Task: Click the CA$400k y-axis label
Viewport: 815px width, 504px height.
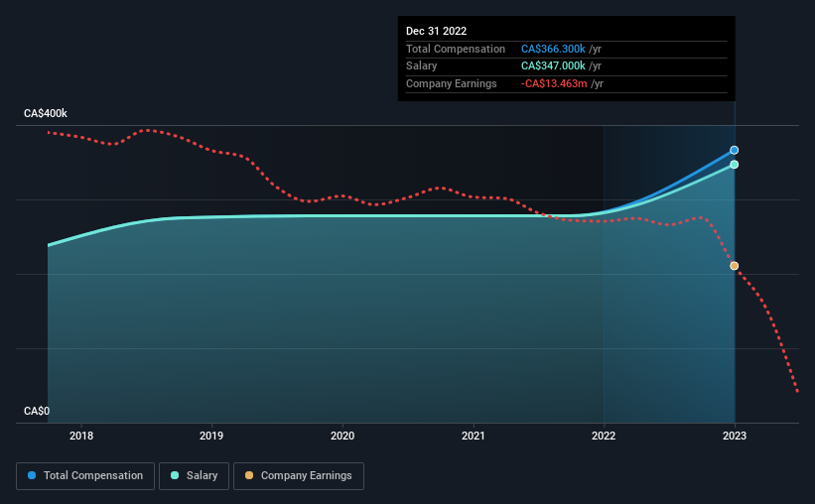Action: [x=46, y=113]
